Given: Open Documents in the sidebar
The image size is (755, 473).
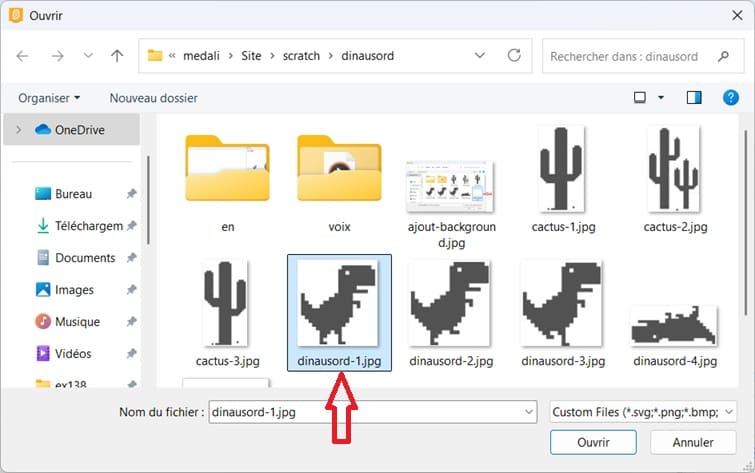Looking at the screenshot, I should 76,258.
